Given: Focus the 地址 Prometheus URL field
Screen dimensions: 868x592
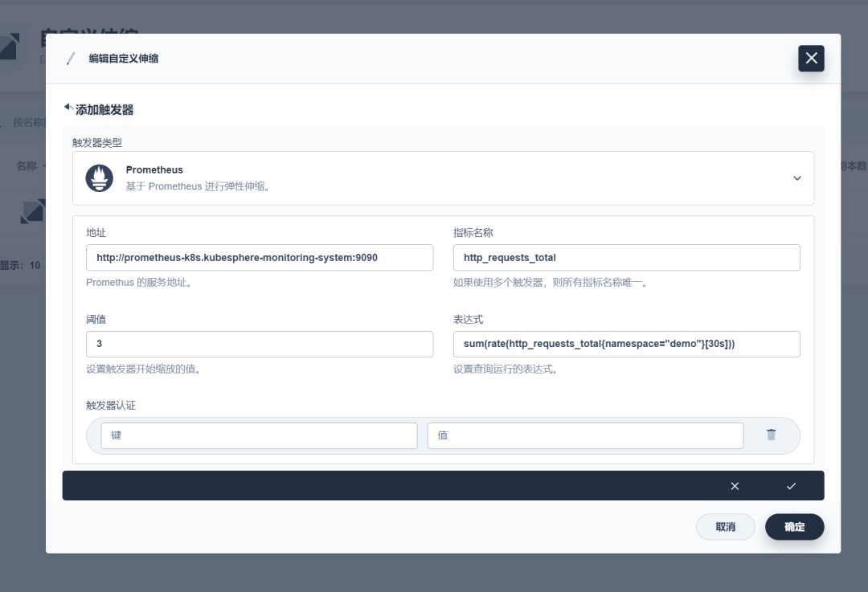Looking at the screenshot, I should point(260,257).
